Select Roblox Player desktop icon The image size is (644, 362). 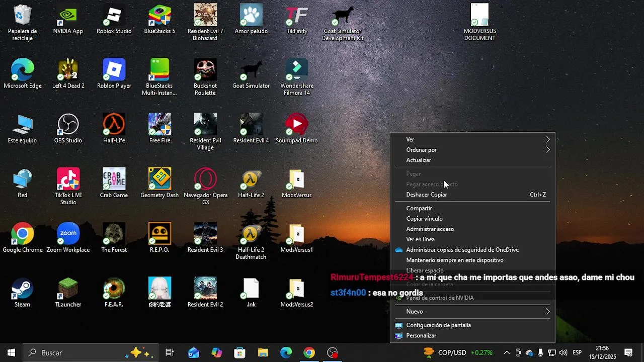(114, 74)
